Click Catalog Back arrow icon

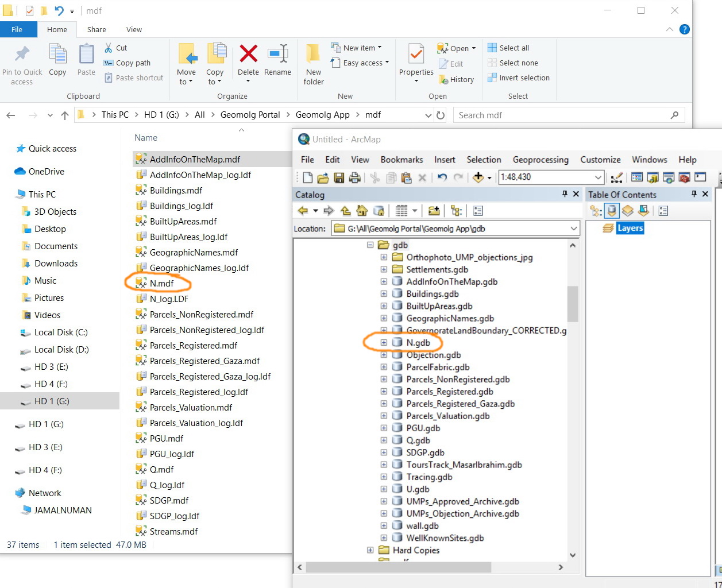pyautogui.click(x=303, y=211)
